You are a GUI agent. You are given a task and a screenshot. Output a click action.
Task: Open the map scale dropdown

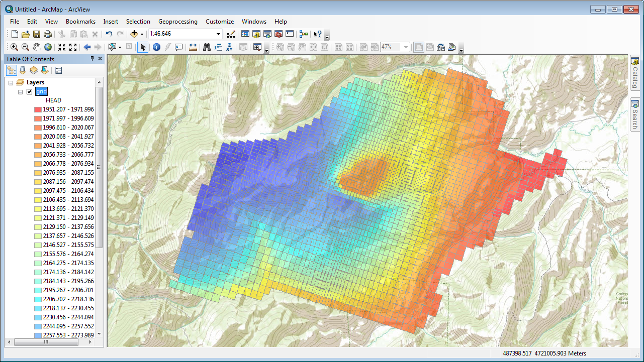click(218, 34)
